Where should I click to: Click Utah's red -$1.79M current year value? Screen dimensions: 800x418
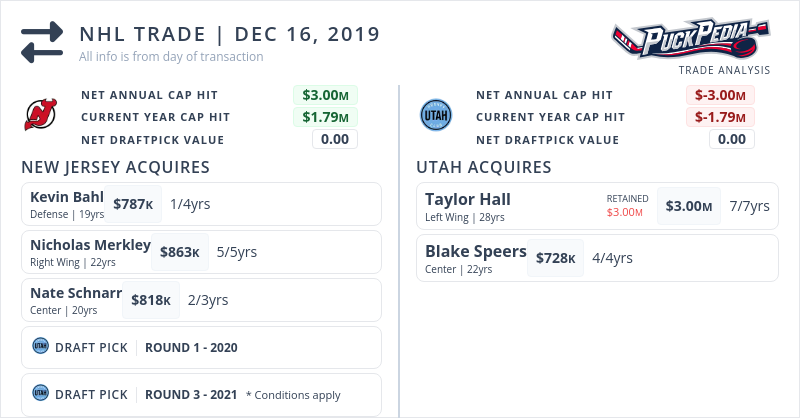point(720,117)
